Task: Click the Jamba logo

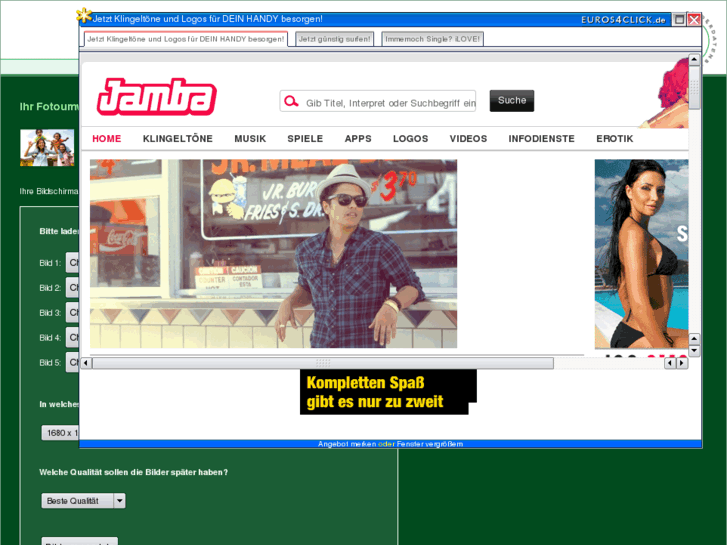Action: click(x=157, y=96)
